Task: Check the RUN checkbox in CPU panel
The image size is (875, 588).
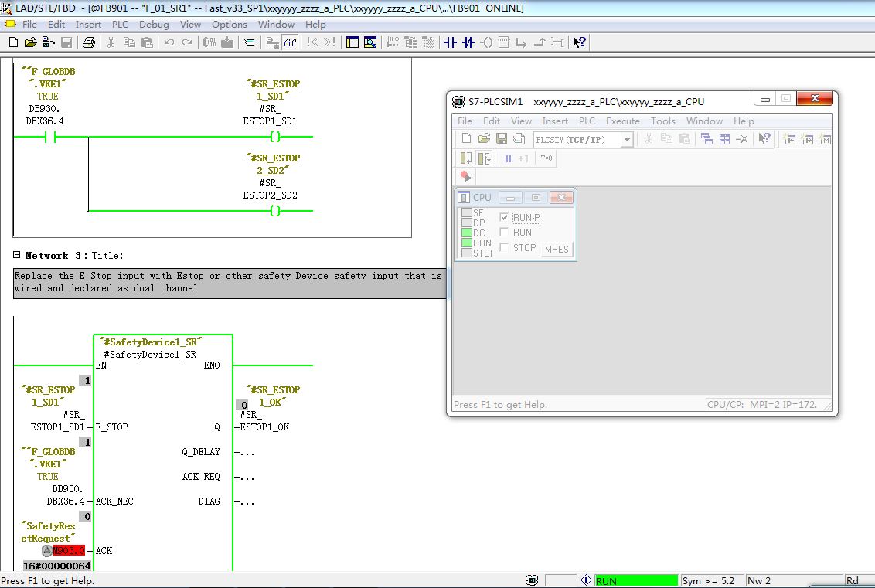Action: [504, 232]
